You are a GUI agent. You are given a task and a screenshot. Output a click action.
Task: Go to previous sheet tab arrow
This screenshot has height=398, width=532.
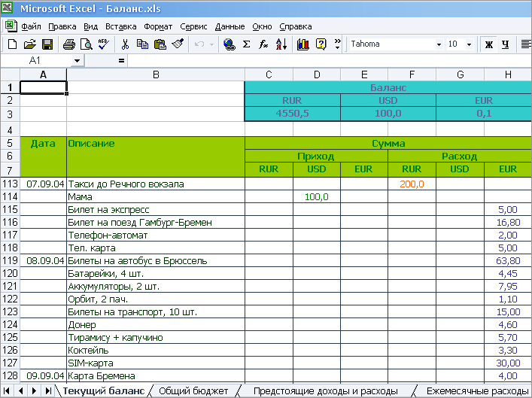[x=20, y=391]
